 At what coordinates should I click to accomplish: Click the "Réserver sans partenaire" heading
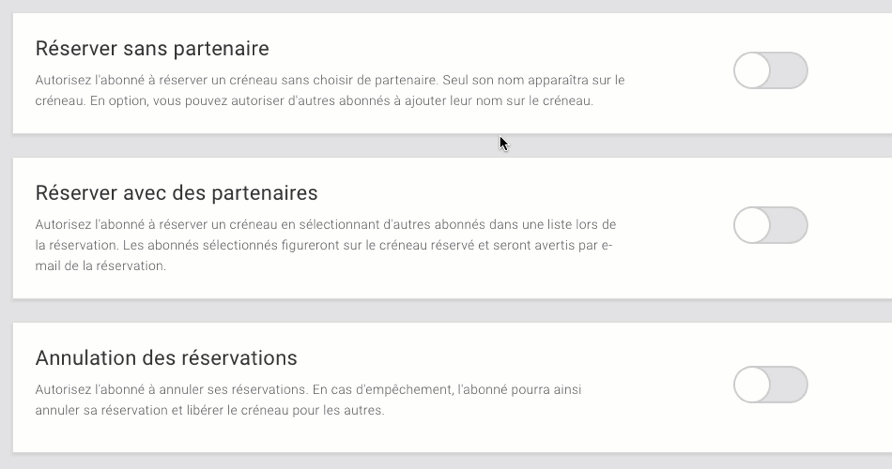pyautogui.click(x=152, y=48)
